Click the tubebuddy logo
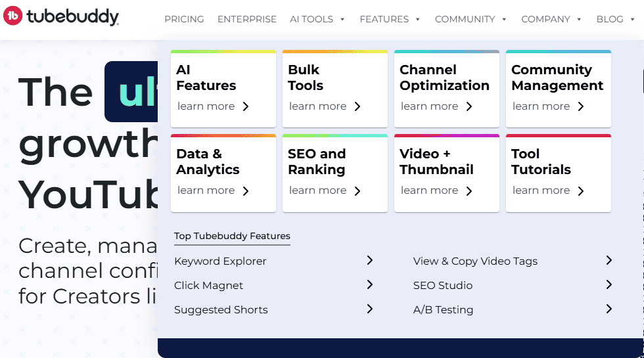 pos(61,16)
